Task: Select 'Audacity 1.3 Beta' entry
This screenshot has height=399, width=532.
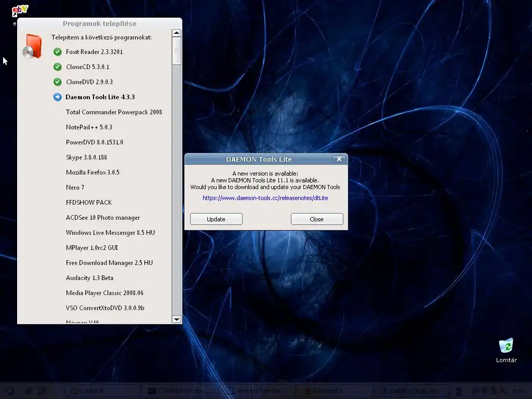Action: [89, 278]
